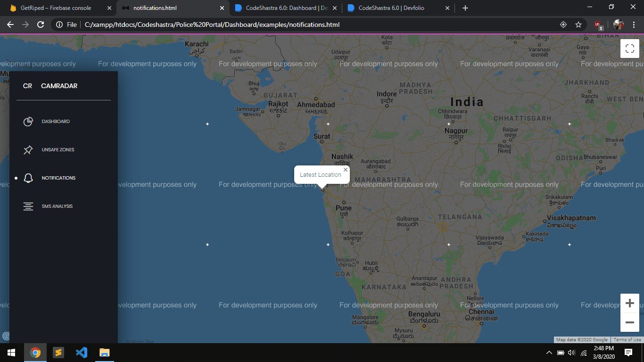This screenshot has width=644, height=362.
Task: View site information for the file URL
Action: (x=66, y=25)
